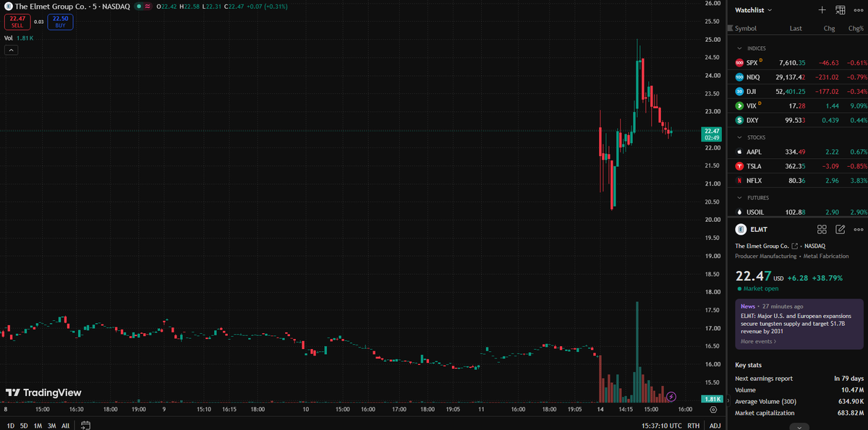
Task: Select the NFLX watchlist row
Action: 797,180
